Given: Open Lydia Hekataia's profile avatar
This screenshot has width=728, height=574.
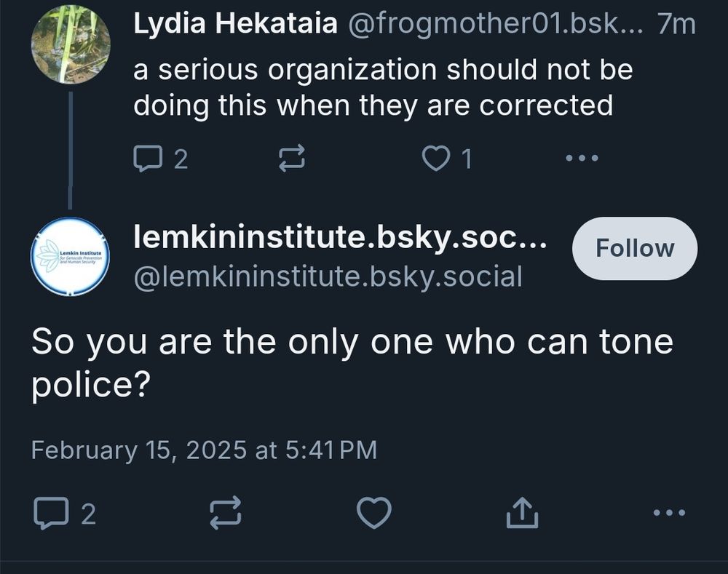Looking at the screenshot, I should [x=71, y=44].
